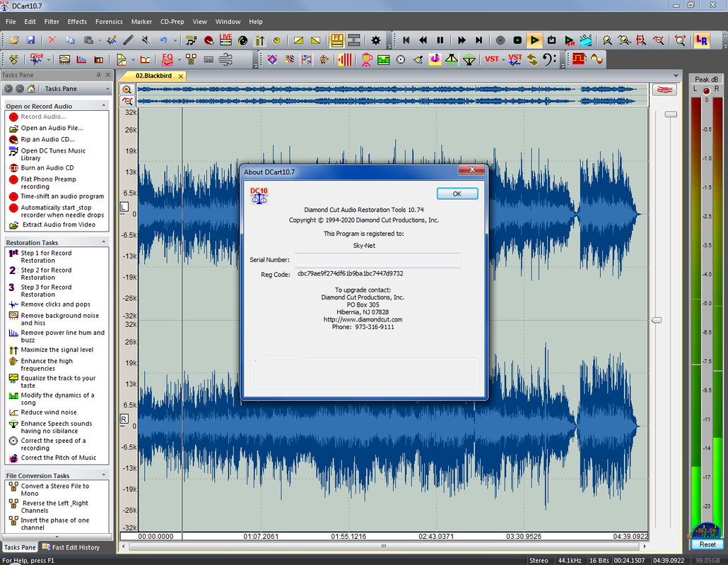Click the Serial Number field
This screenshot has height=565, width=728.
pos(377,259)
